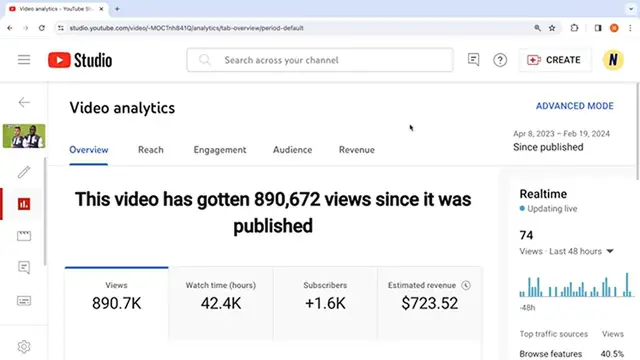Viewport: 640px width, 360px height.
Task: Open the Editor clapperboard icon
Action: (24, 236)
